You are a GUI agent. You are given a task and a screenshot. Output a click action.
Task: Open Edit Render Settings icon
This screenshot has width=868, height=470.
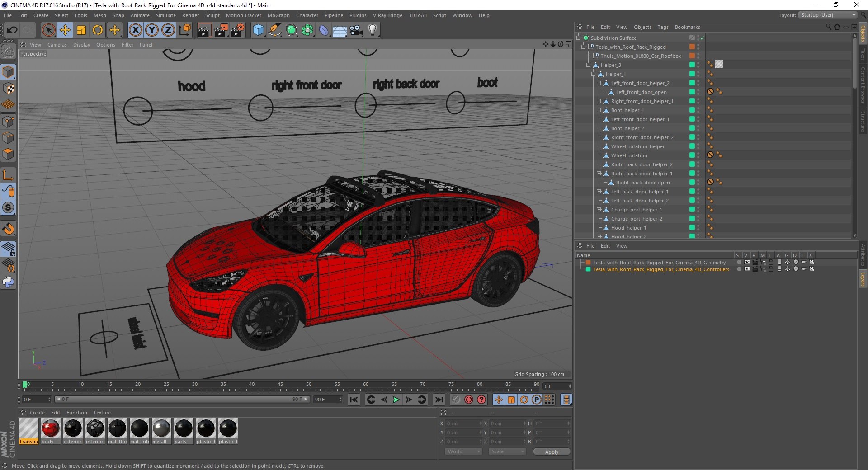click(x=238, y=30)
